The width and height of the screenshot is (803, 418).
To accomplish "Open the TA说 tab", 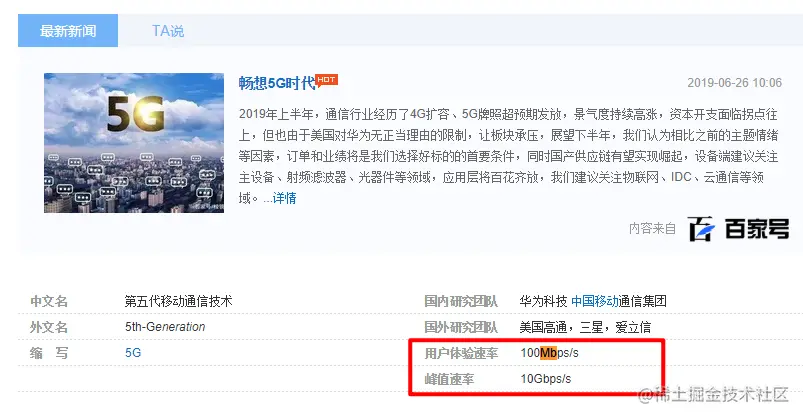I will 168,31.
